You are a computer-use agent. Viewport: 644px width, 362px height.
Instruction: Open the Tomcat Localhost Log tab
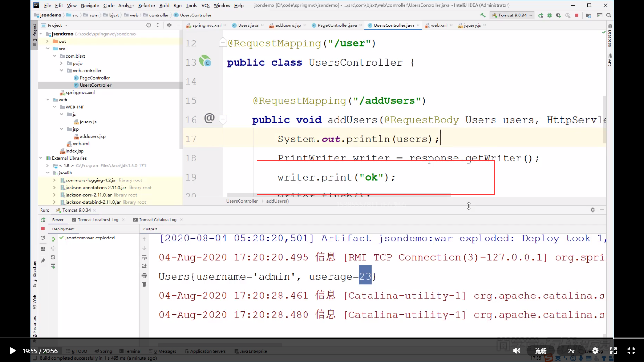click(x=98, y=220)
